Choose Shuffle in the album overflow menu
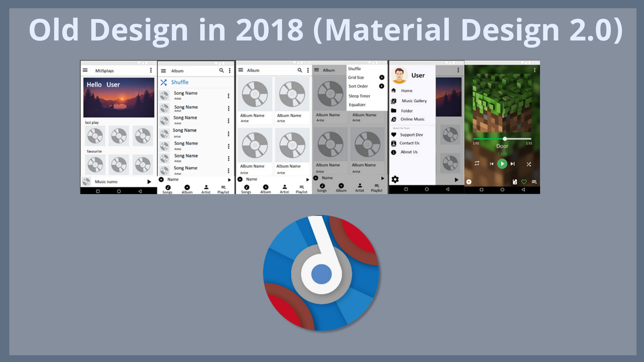Viewport: 644px width, 362px height. (x=354, y=69)
